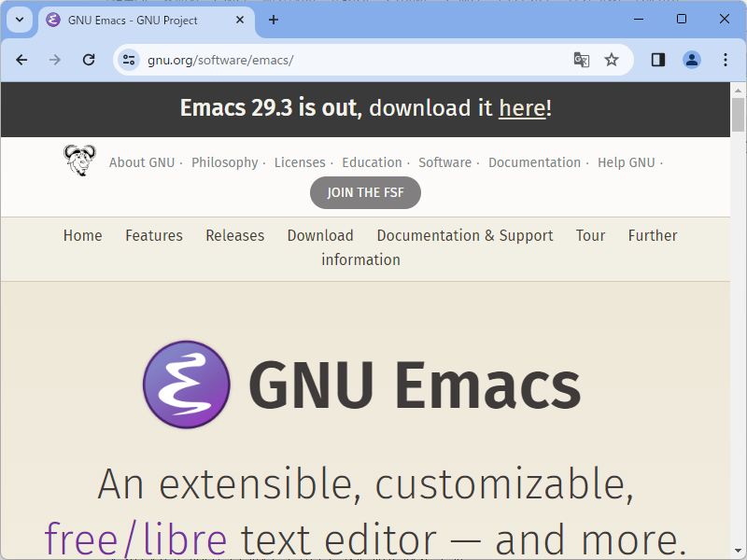Click the forward navigation arrow

tap(55, 59)
